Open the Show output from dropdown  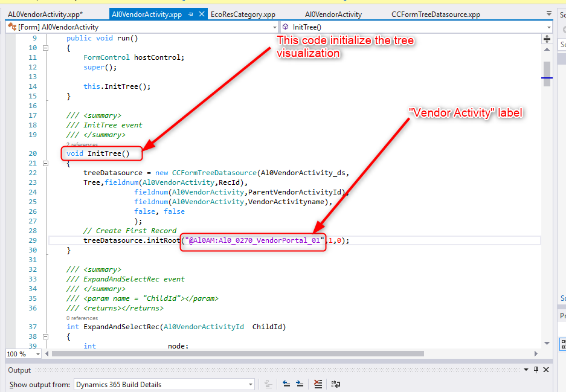click(x=251, y=384)
